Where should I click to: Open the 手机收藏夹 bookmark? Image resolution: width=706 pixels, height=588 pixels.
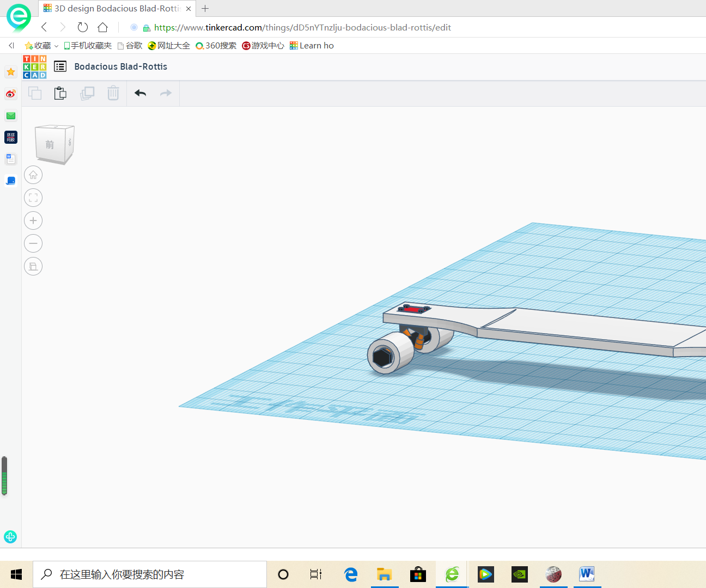[88, 46]
